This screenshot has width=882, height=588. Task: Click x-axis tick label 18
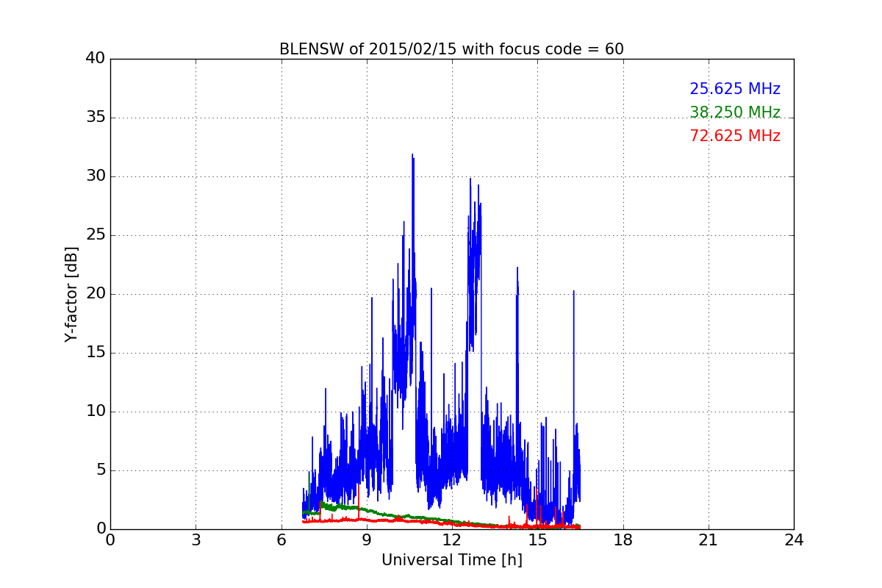coord(623,540)
